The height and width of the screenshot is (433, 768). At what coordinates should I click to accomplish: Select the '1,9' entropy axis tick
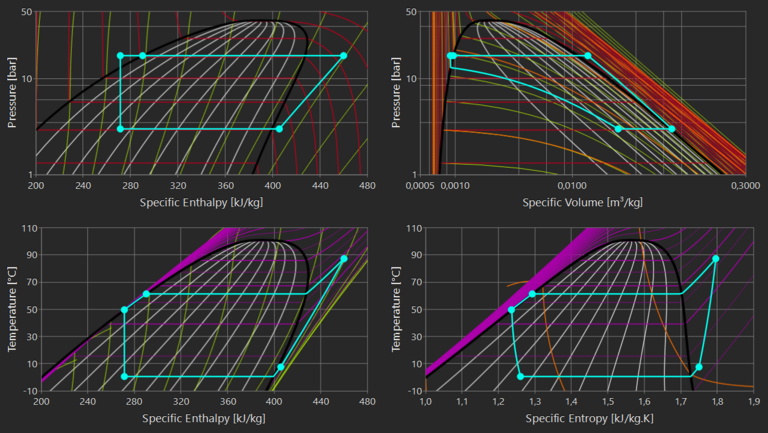coord(754,402)
